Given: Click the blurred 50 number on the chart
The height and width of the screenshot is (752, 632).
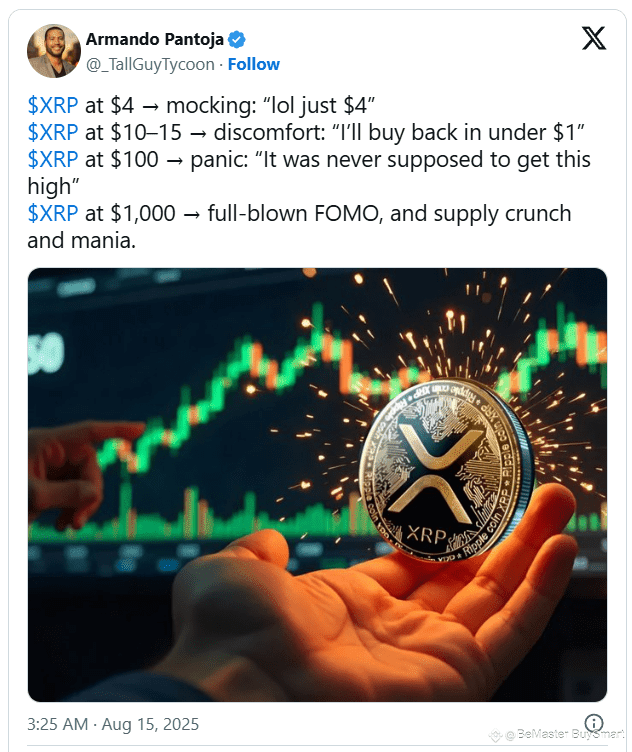Looking at the screenshot, I should coord(46,353).
